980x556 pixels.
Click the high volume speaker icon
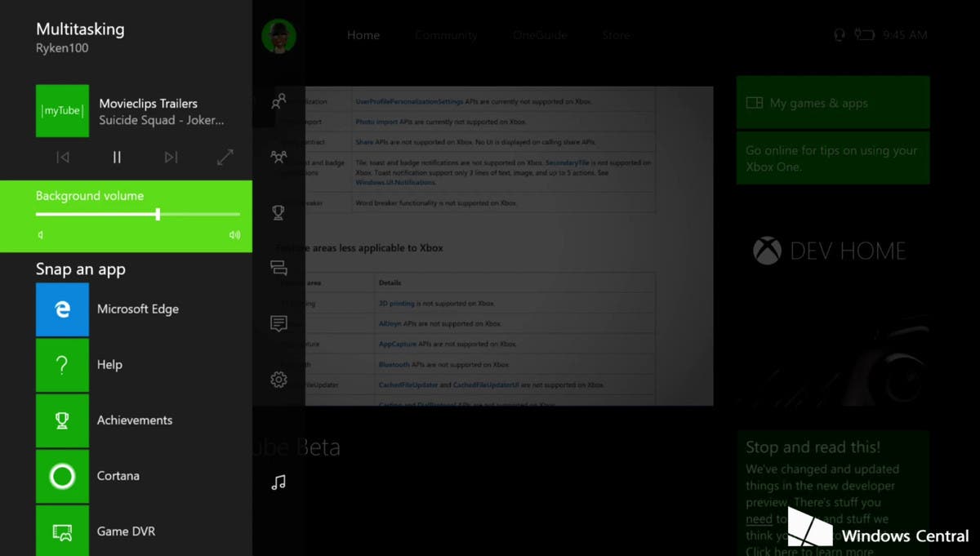point(235,235)
